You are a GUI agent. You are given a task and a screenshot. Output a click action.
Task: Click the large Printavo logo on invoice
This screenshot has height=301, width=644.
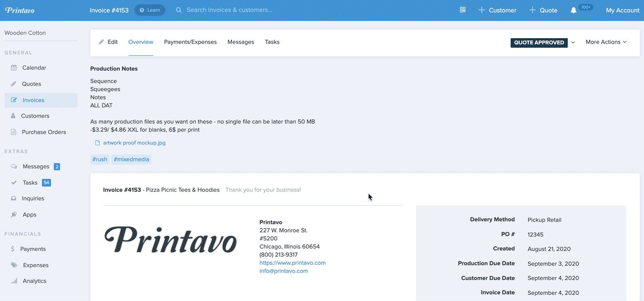[x=170, y=239]
